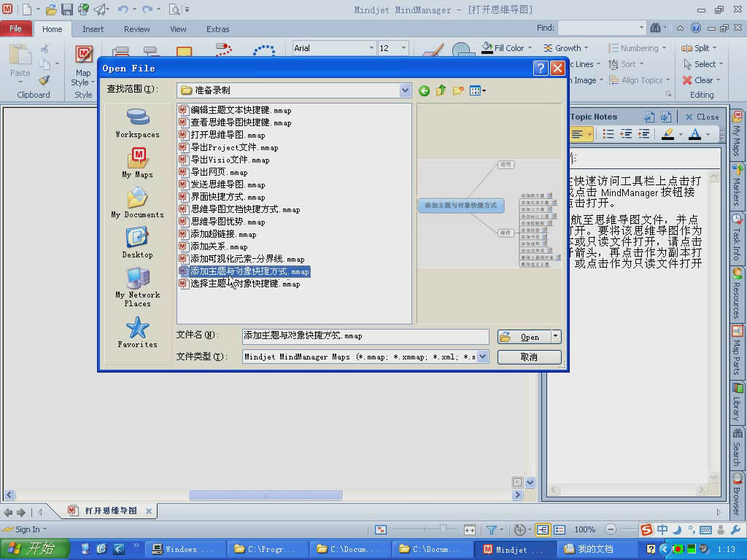Click Open folder icon in quick access toolbar
This screenshot has height=560, width=747.
click(x=51, y=9)
